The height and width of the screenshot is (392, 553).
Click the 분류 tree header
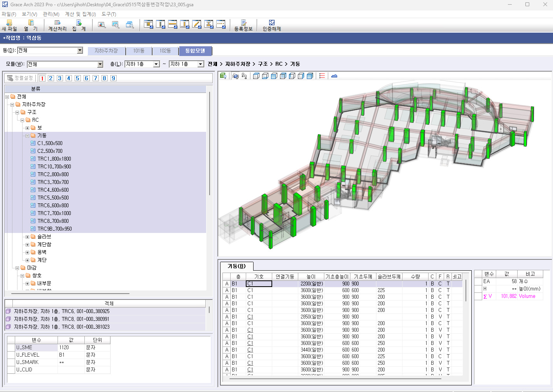click(105, 89)
